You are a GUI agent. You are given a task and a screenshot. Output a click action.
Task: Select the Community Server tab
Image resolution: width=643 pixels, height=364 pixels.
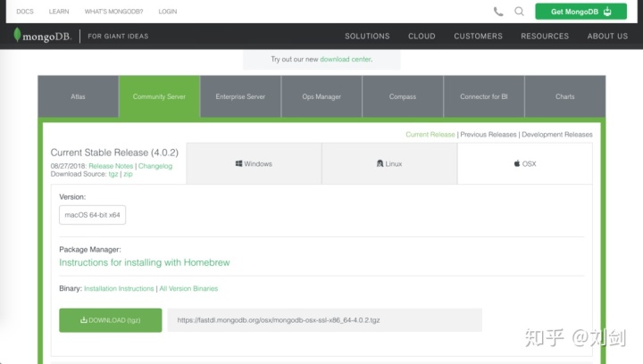click(159, 96)
